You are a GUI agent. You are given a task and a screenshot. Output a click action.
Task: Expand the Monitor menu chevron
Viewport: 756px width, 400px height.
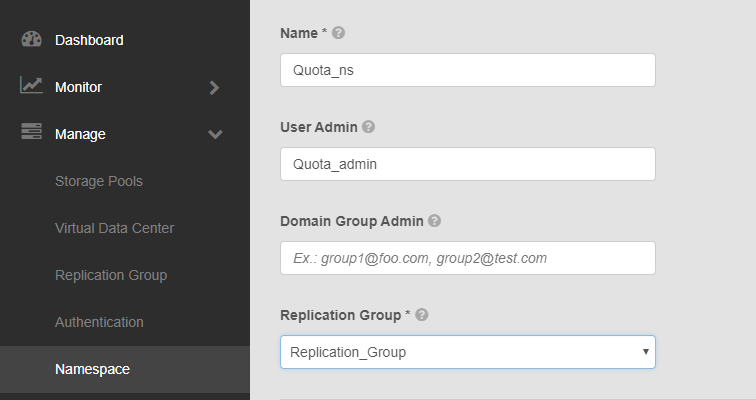click(214, 87)
